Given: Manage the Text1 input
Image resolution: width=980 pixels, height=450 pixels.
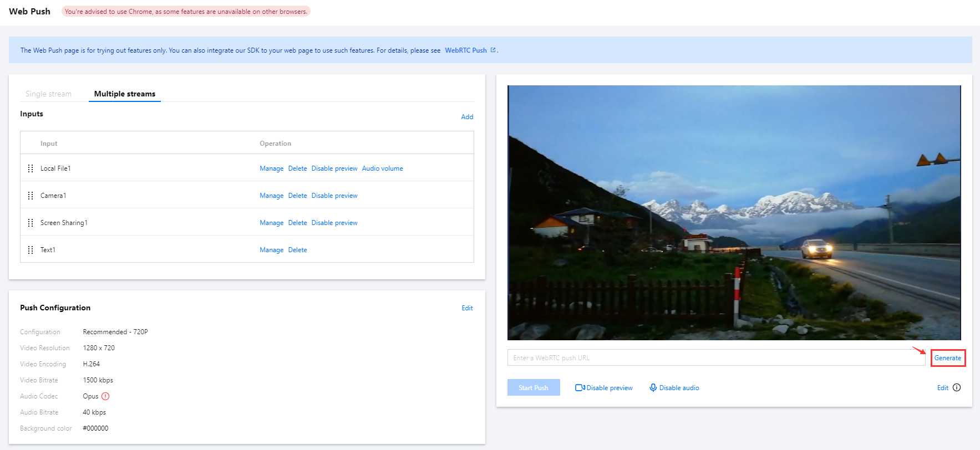Looking at the screenshot, I should click(x=271, y=250).
